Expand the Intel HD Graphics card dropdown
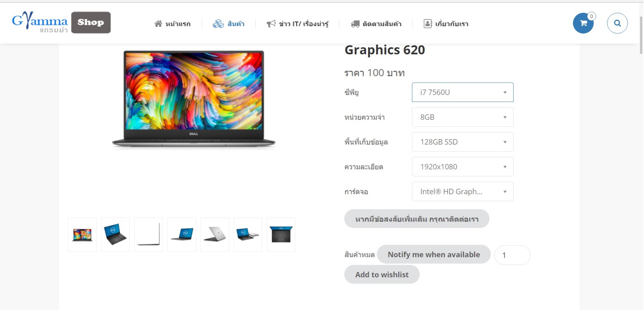Screen dimensions: 644x310 tap(463, 192)
